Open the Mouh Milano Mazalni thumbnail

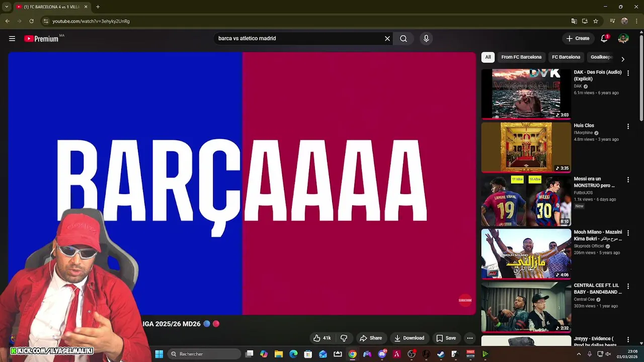(x=526, y=254)
